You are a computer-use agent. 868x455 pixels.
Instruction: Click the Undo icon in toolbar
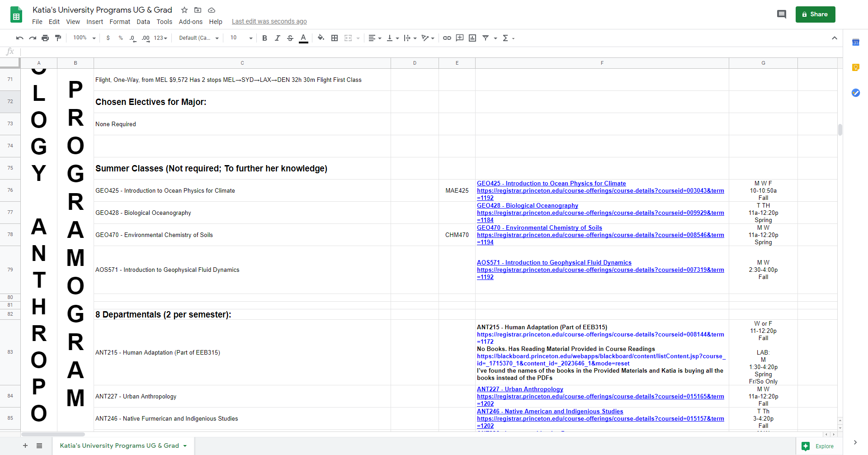pyautogui.click(x=19, y=38)
